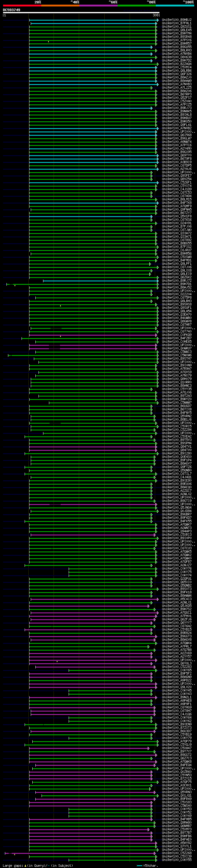
Task: Open the hit UniRef100_B9FR49
Action: [177, 799]
